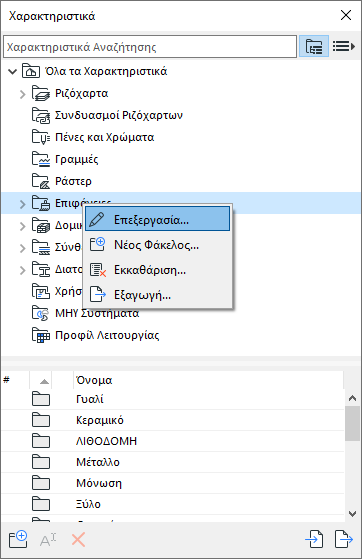Screen dimensions: 362x559
Task: Select the Συνδυασμοί Ριζόχαρτων folder icon
Action: tap(41, 116)
